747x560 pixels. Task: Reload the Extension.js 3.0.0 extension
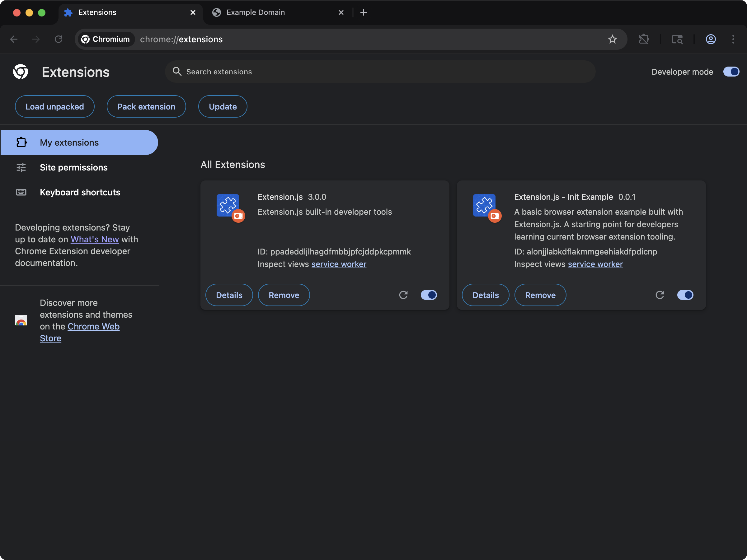[x=403, y=295]
